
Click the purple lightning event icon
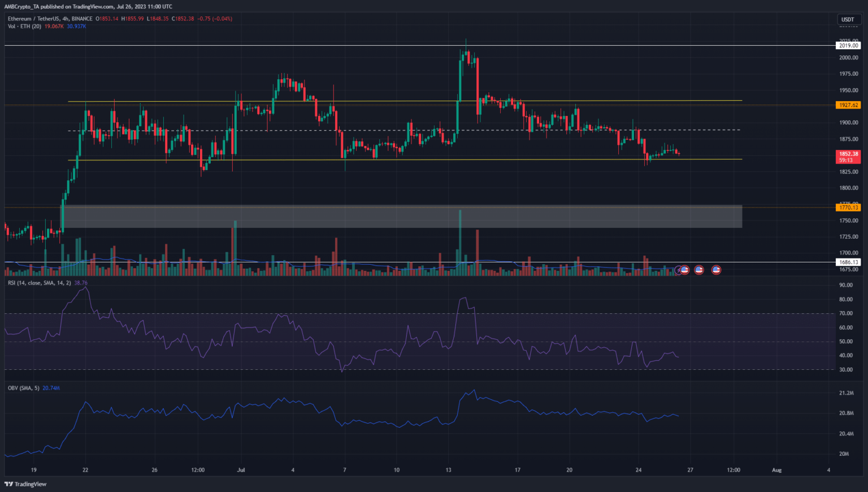(679, 270)
